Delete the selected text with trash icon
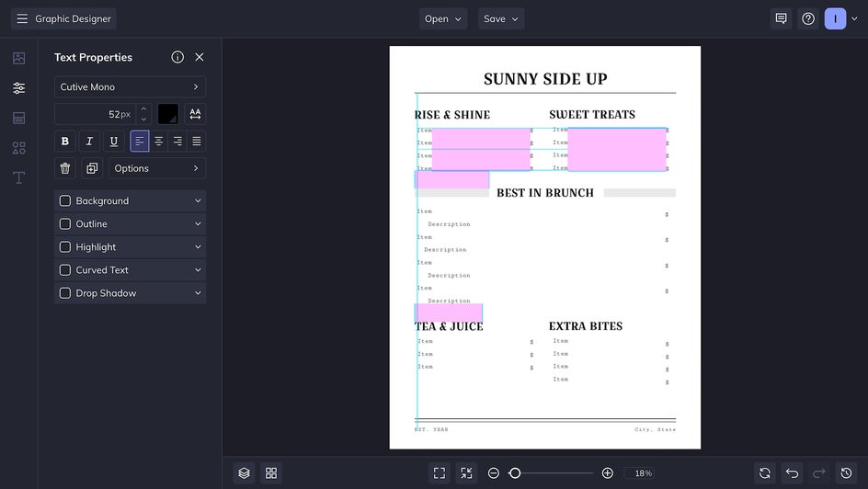This screenshot has height=489, width=868. pos(64,168)
